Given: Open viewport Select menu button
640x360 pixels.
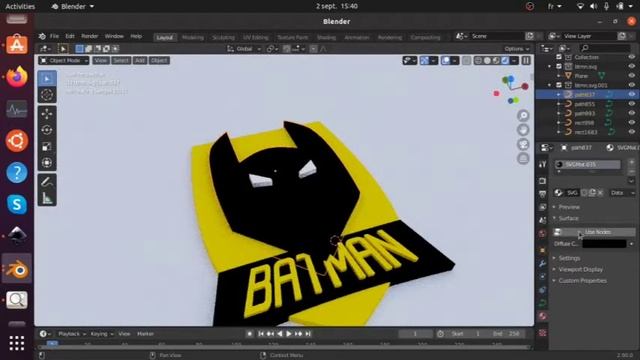Looking at the screenshot, I should pos(121,60).
